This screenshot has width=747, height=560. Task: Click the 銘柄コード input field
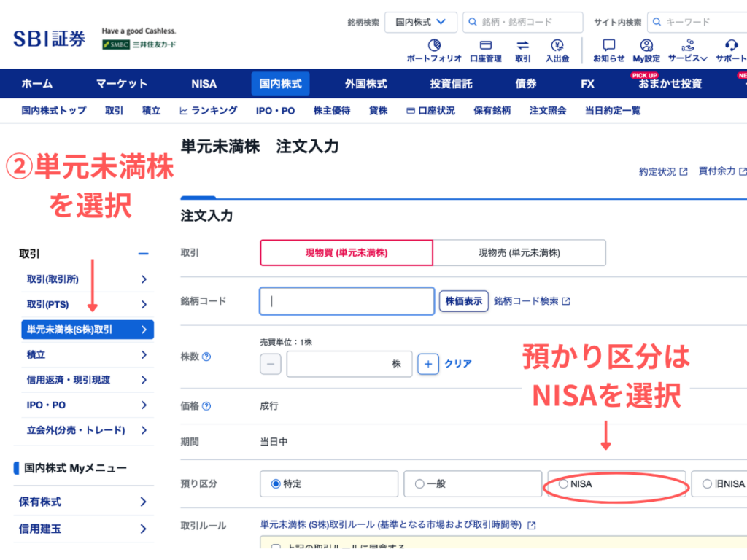pyautogui.click(x=347, y=300)
